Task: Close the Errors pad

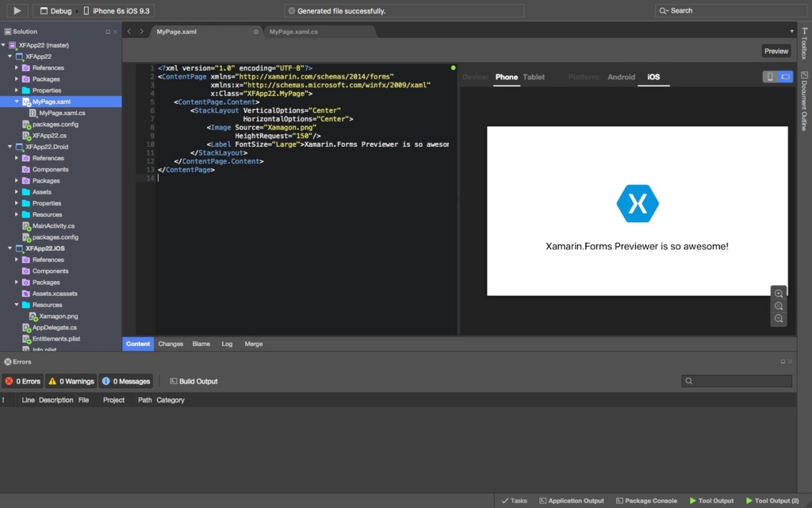Action: [791, 362]
